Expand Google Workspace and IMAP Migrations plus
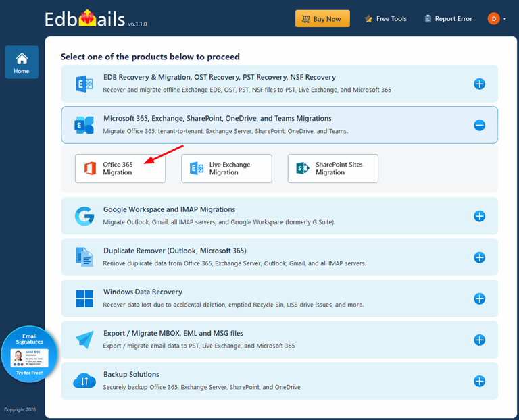This screenshot has height=420, width=519. coord(479,216)
